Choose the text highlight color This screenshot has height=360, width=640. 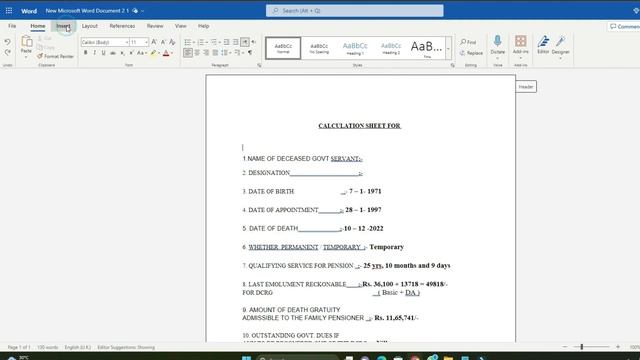coord(153,53)
